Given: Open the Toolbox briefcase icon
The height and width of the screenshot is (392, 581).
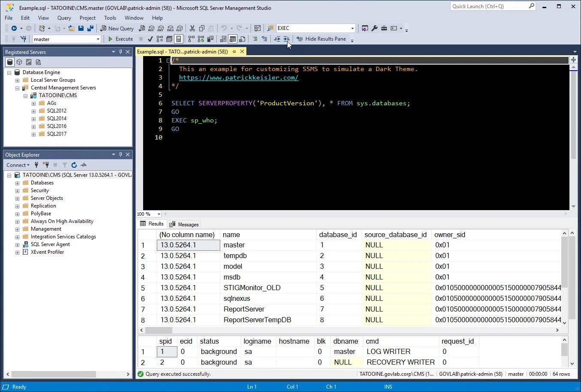Looking at the screenshot, I should (x=384, y=28).
